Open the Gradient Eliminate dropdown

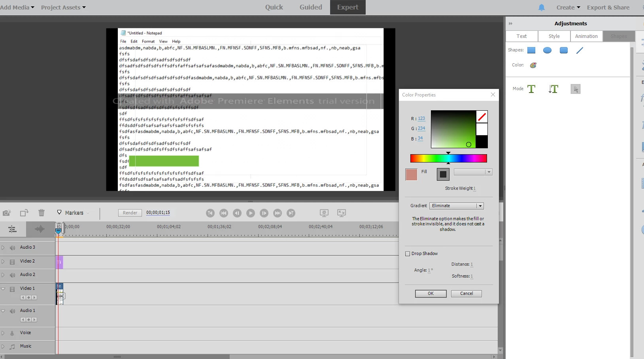click(457, 206)
